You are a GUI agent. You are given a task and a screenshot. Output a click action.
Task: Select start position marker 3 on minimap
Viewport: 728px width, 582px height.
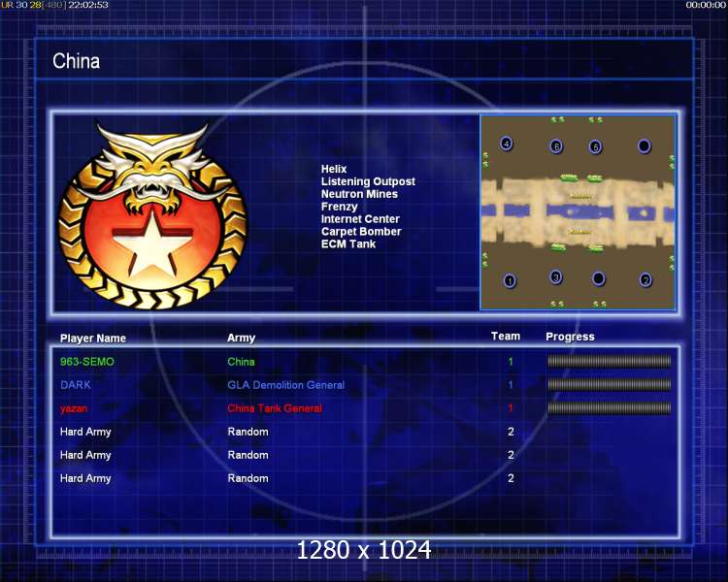click(x=556, y=277)
